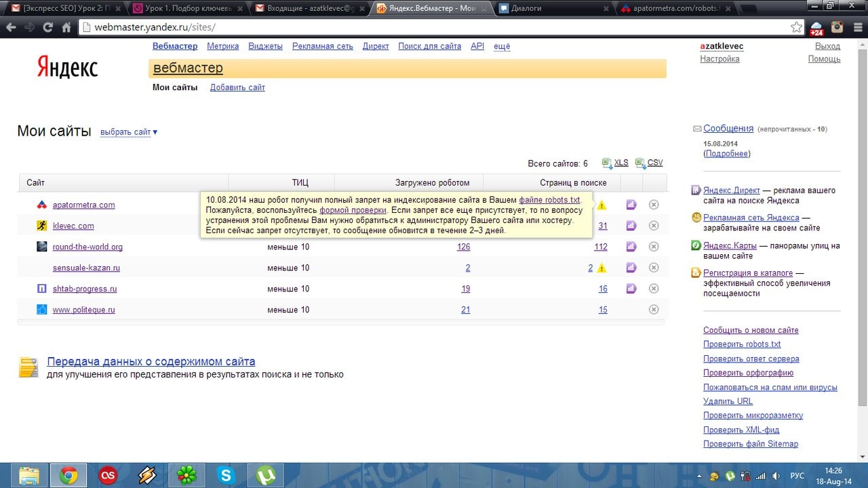
Task: Open Winamp from the taskbar
Action: pyautogui.click(x=147, y=476)
